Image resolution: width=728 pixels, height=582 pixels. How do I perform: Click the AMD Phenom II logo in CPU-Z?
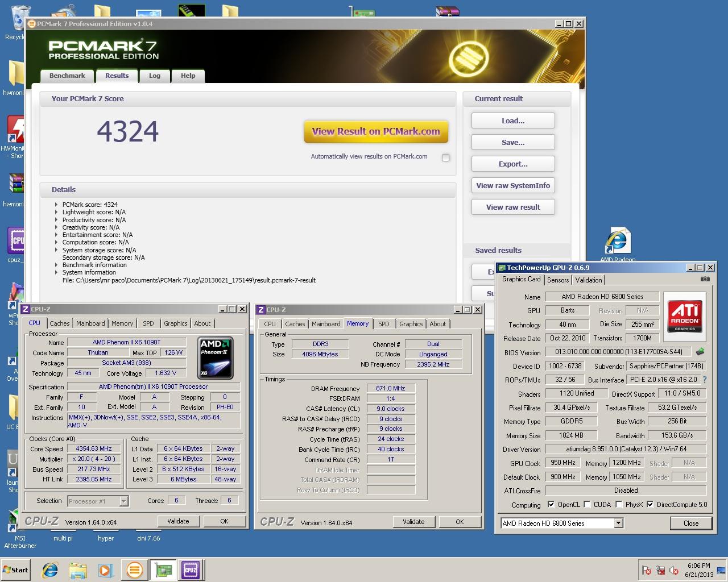coord(216,358)
